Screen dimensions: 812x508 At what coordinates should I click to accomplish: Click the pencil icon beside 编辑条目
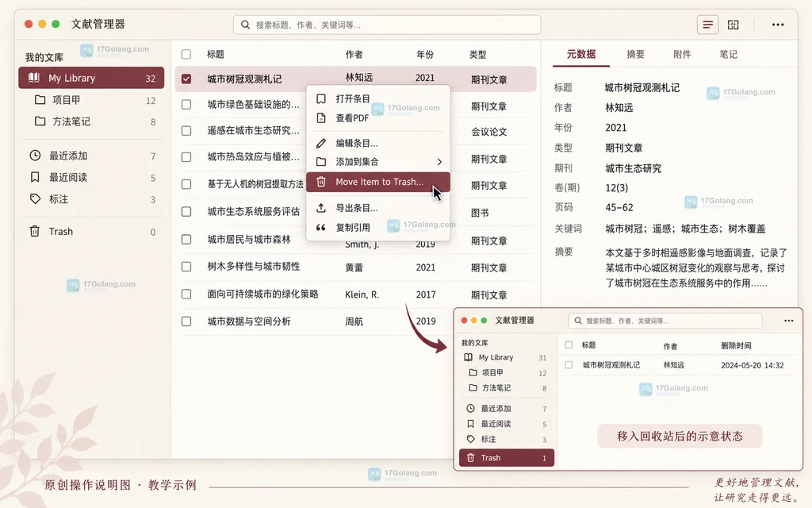[x=321, y=143]
